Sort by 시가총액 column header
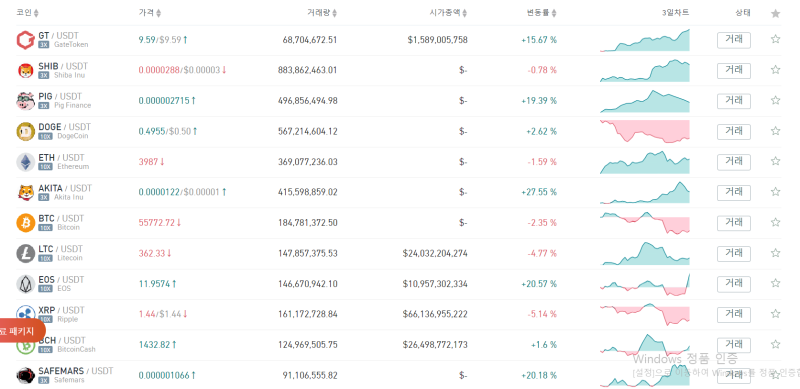This screenshot has height=389, width=800. point(448,13)
